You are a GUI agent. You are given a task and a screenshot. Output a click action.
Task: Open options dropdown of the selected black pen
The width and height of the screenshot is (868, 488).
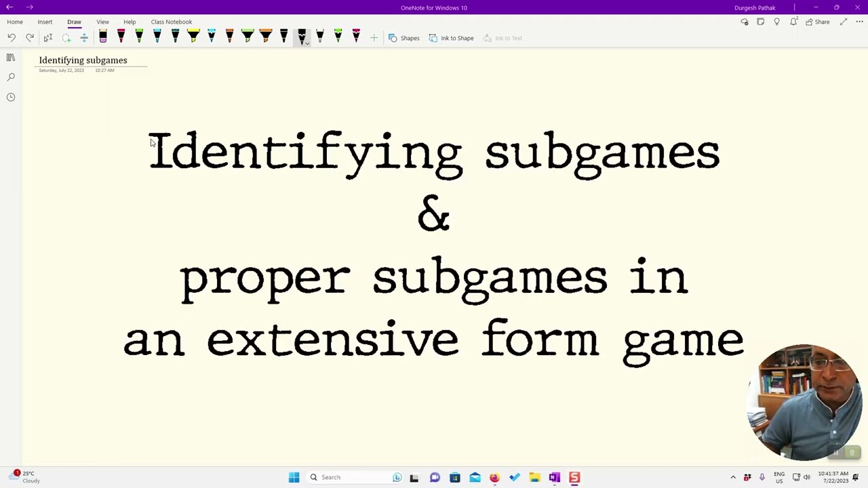pos(307,43)
